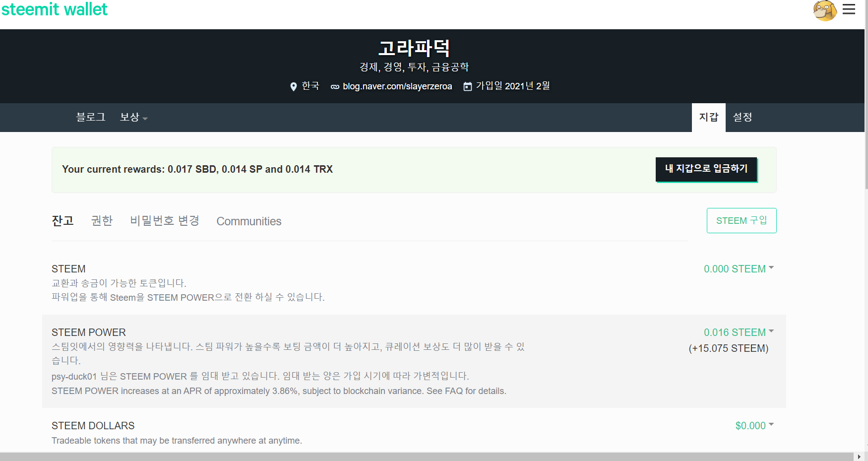Click the link chain icon beside the blog URL
Screen dimensions: 868x461
coord(335,87)
